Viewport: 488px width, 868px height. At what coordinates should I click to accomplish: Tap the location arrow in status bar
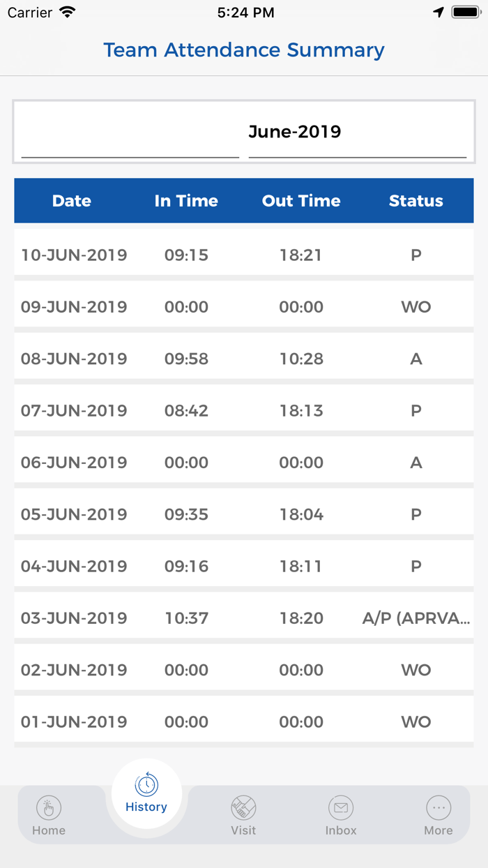tap(439, 10)
